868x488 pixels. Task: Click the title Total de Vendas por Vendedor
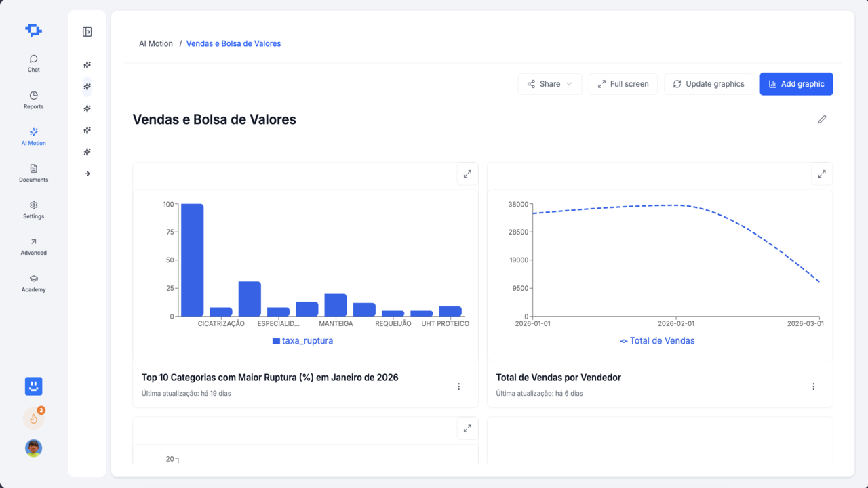pyautogui.click(x=559, y=378)
